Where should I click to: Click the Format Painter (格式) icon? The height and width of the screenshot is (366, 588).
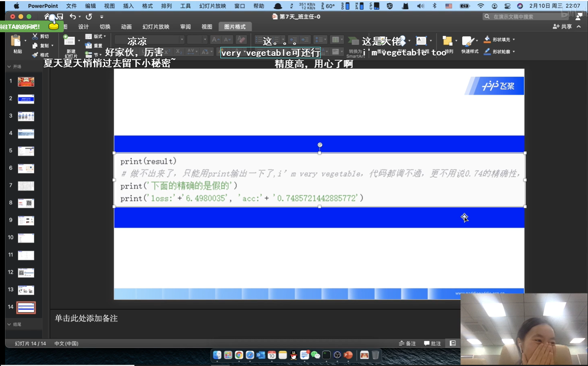tap(40, 55)
